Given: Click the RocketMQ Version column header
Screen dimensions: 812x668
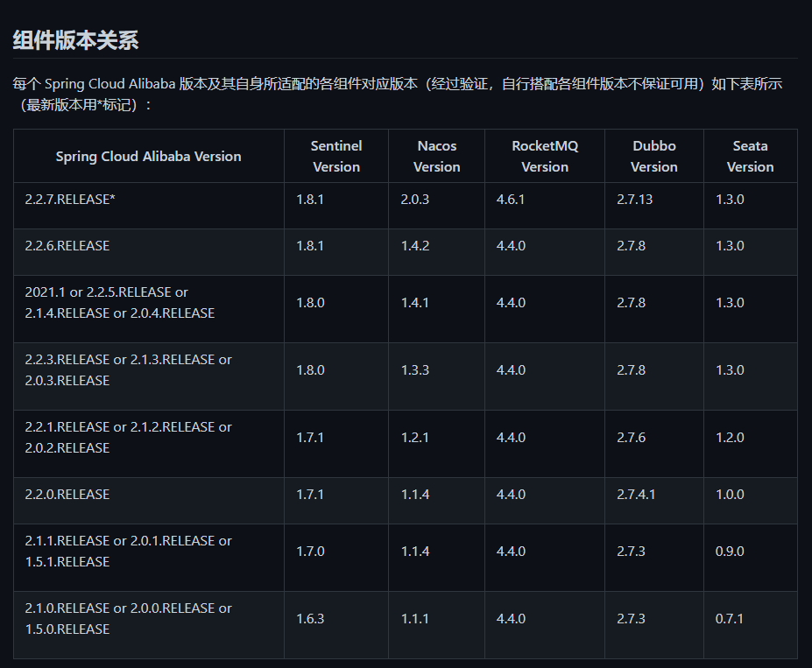Looking at the screenshot, I should [545, 156].
